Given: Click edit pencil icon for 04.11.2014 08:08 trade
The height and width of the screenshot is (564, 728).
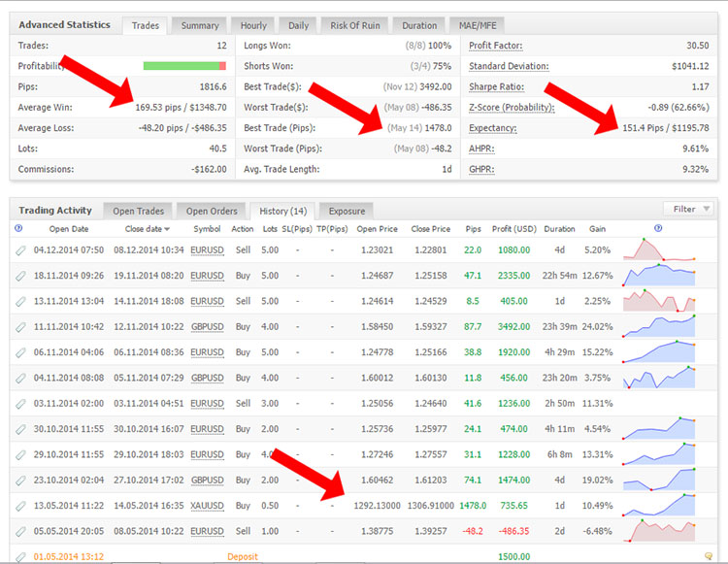Looking at the screenshot, I should tap(20, 379).
